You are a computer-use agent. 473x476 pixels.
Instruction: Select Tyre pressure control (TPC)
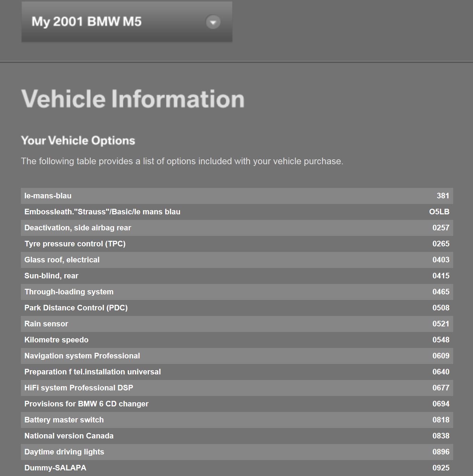pos(237,244)
